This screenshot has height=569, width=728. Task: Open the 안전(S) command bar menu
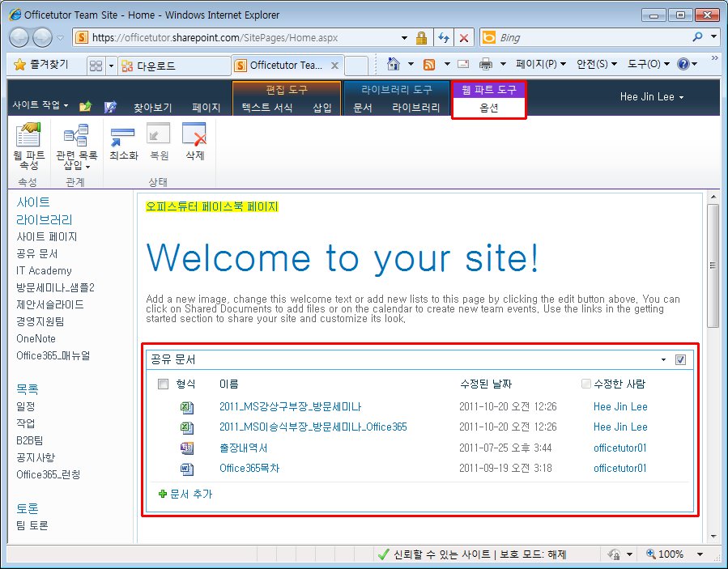[597, 64]
